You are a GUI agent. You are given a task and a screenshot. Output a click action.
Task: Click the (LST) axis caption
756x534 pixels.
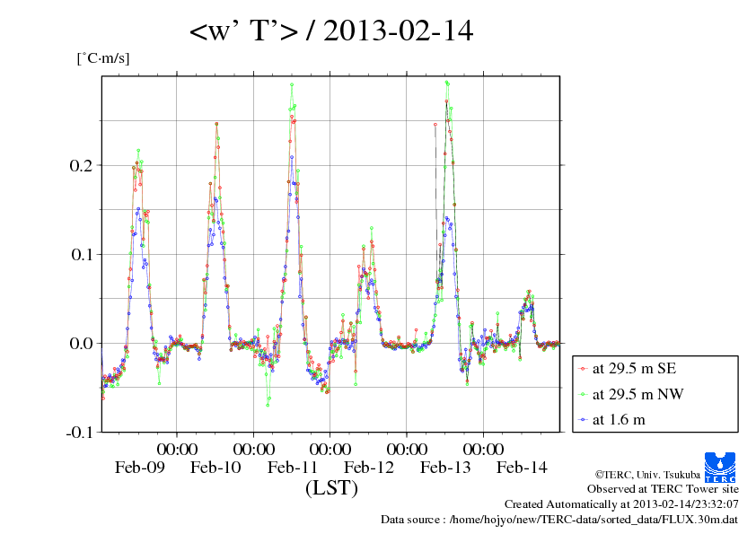click(331, 489)
